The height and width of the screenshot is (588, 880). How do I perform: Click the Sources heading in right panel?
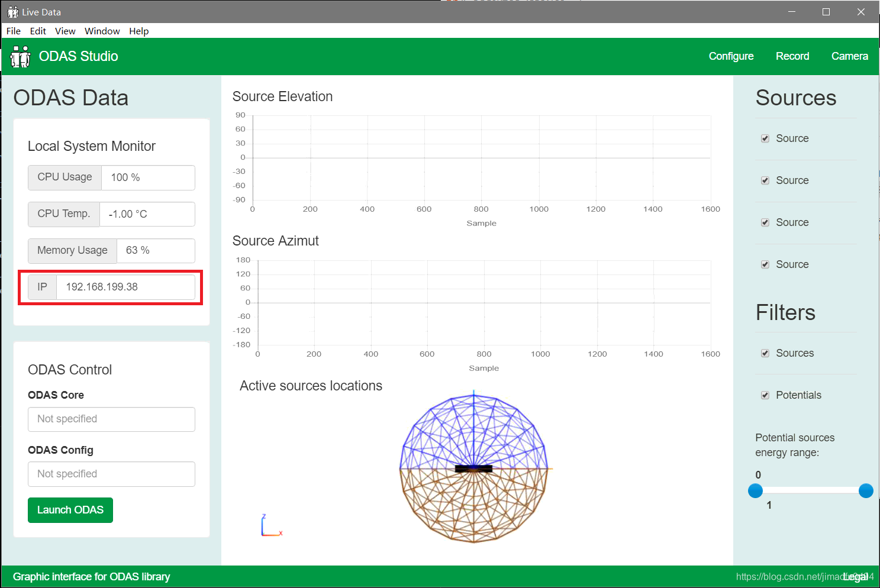click(796, 98)
